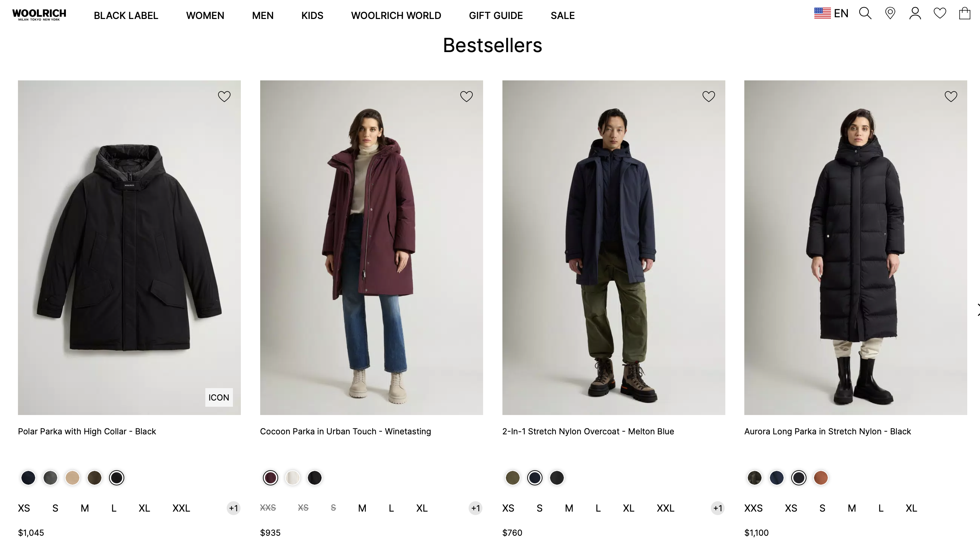Open the account profile icon
980x543 pixels.
coord(915,13)
